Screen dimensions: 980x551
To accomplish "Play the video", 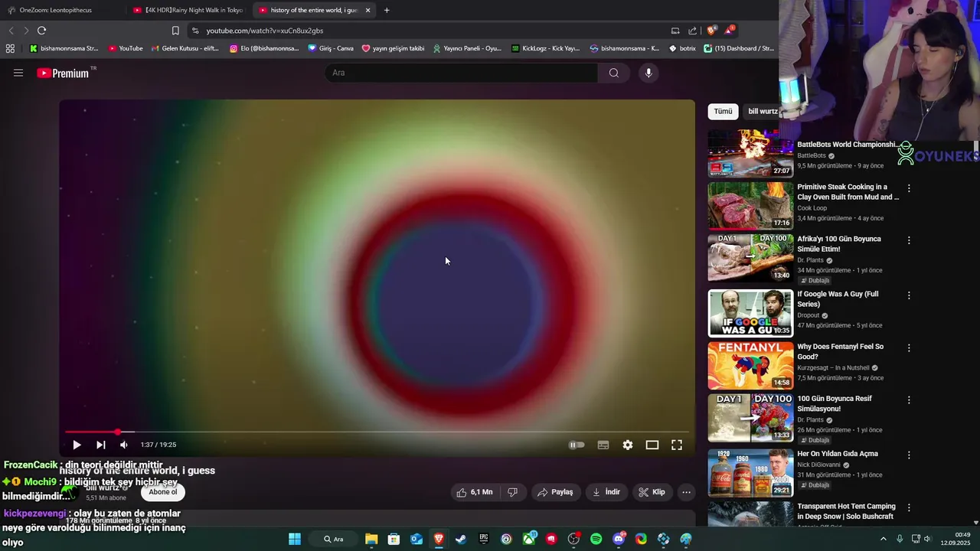I will 77,445.
